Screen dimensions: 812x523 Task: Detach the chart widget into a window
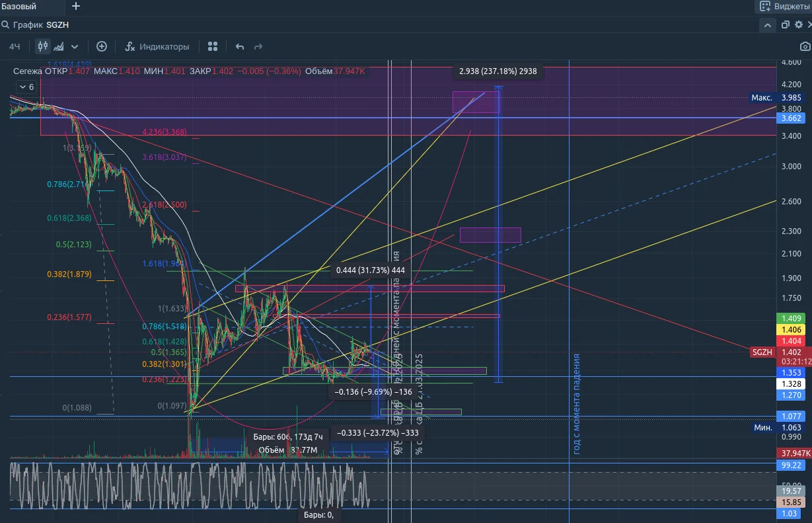click(786, 25)
